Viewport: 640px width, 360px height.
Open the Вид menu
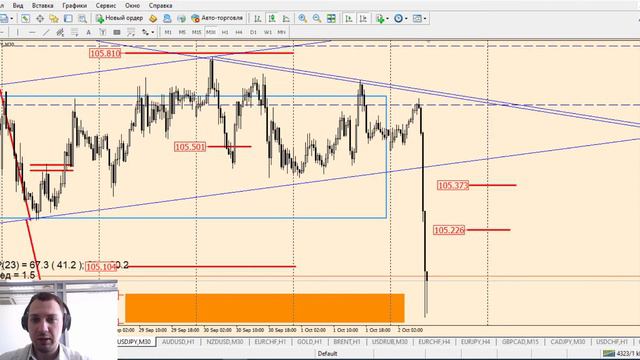(18, 6)
